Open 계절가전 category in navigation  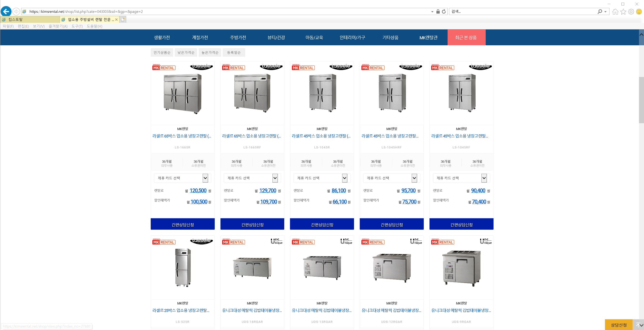(x=200, y=38)
